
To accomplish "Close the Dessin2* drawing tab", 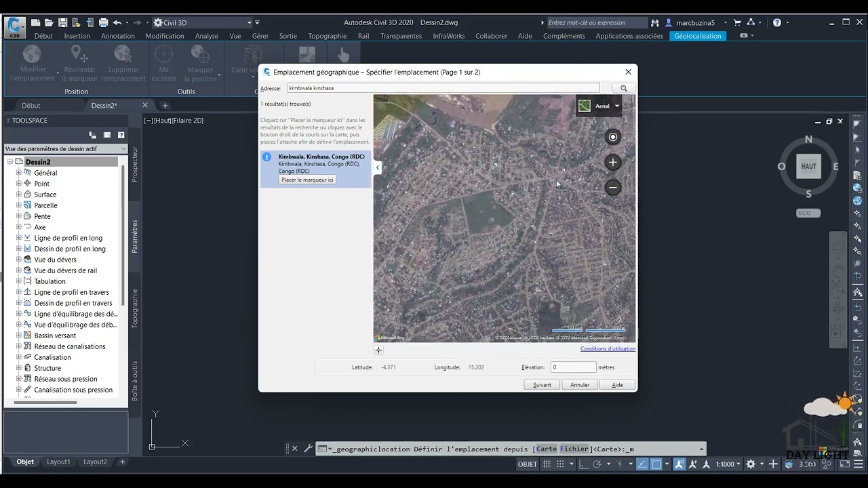I will point(144,105).
